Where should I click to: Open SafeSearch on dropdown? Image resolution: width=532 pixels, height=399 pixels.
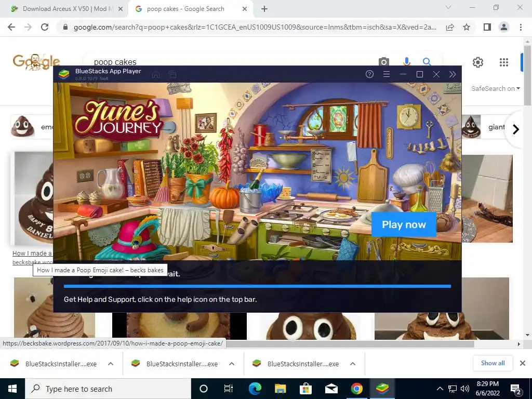(495, 88)
